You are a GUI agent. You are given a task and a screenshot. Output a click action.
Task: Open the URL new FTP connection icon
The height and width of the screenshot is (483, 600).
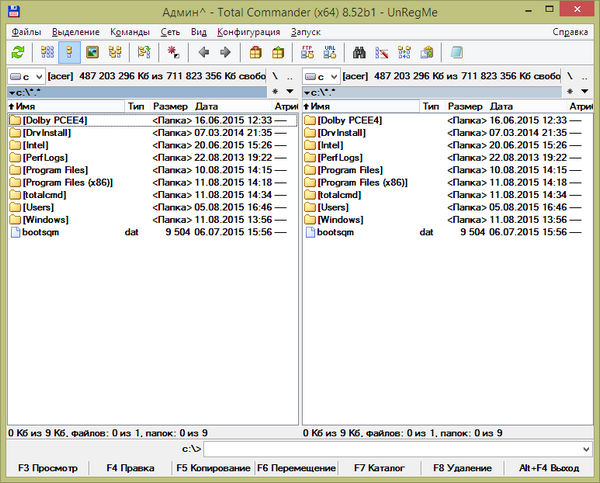(x=329, y=52)
